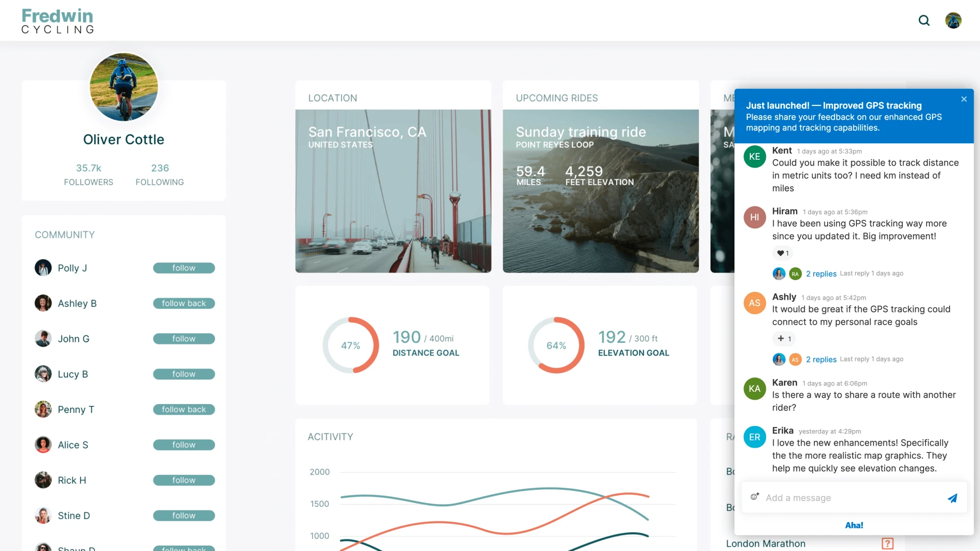Click Lucy B's name in Community
The width and height of the screenshot is (980, 551).
coord(73,374)
